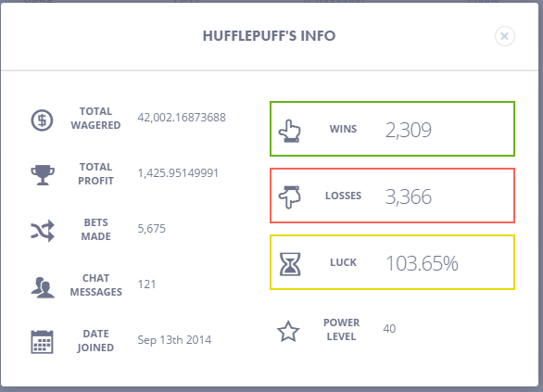The image size is (543, 392).
Task: Click the trophy Total Profit icon
Action: [43, 175]
